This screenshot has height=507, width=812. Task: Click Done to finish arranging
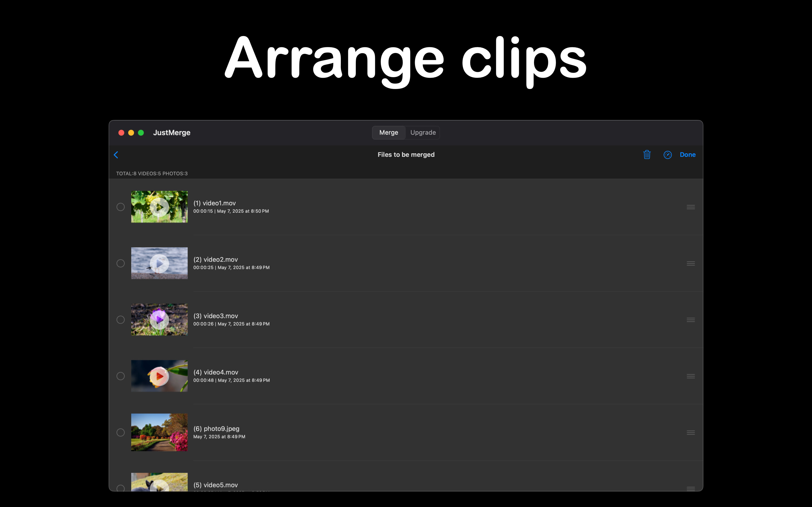pos(687,155)
